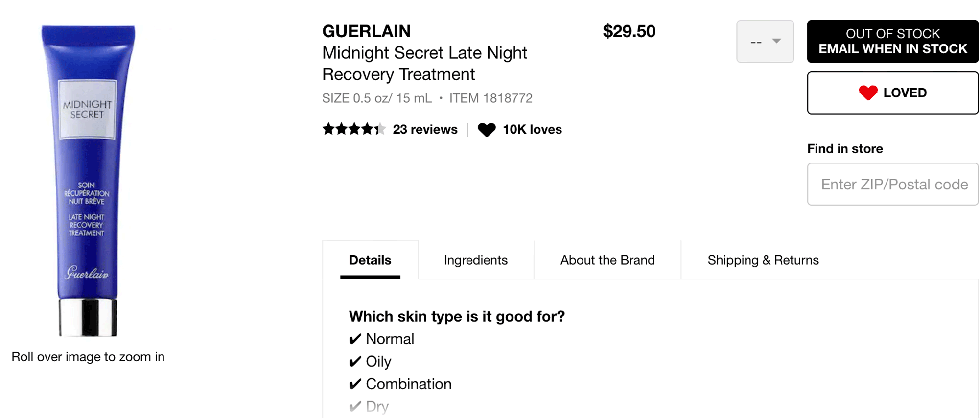This screenshot has height=418, width=980.
Task: Click Email When In Stock button
Action: [x=892, y=42]
